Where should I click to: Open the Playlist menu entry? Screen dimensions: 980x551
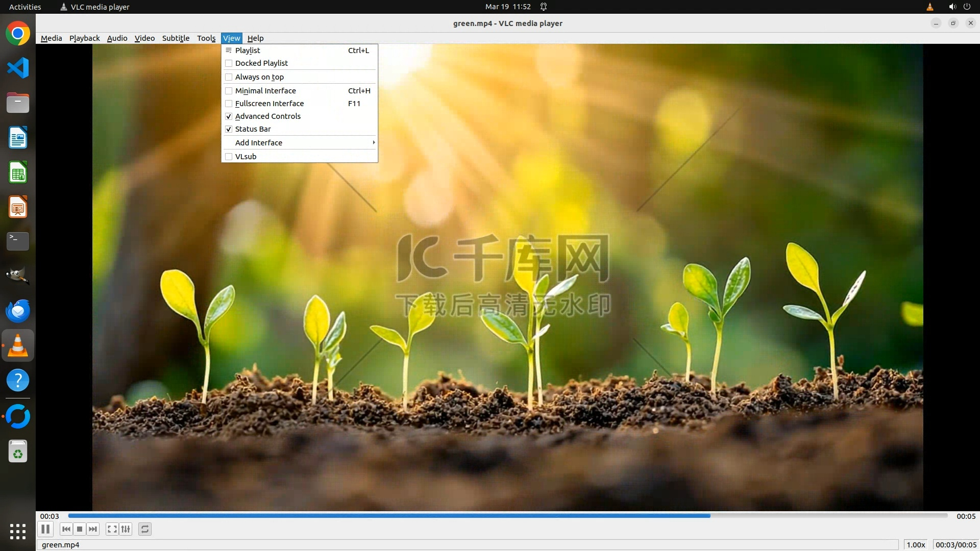click(248, 50)
